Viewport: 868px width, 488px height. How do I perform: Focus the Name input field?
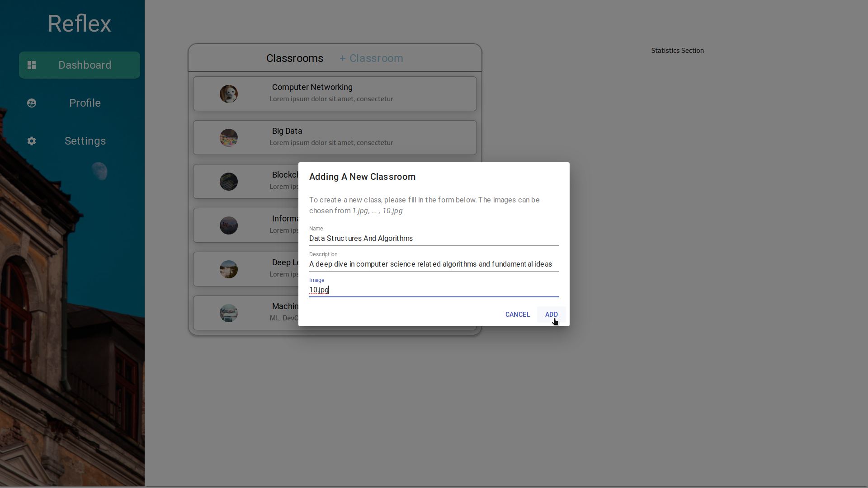click(433, 239)
